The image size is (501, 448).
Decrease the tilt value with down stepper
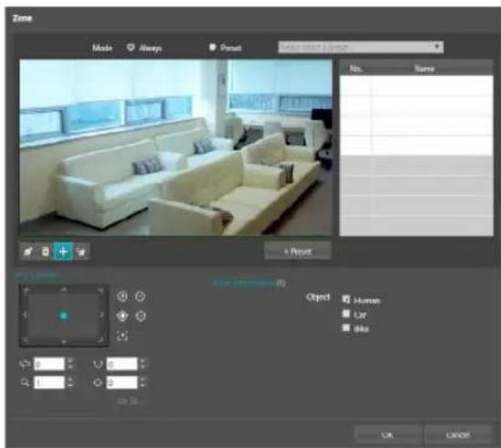click(x=143, y=368)
